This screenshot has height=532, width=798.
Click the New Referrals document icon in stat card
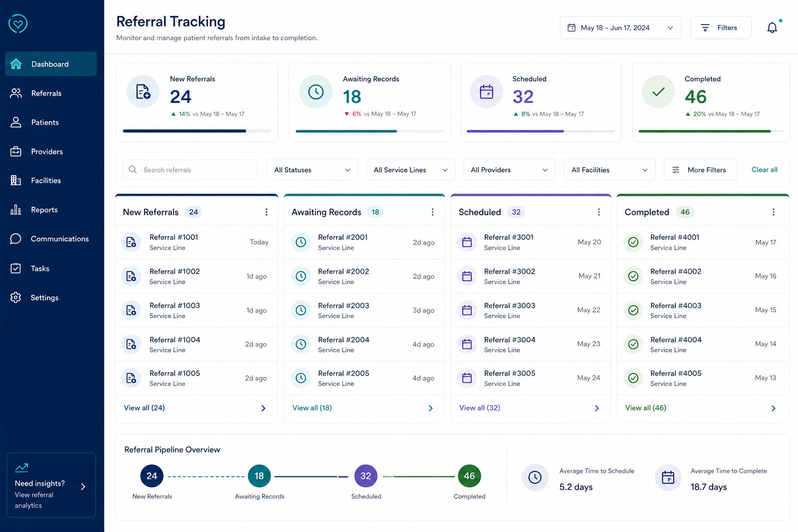coord(143,92)
